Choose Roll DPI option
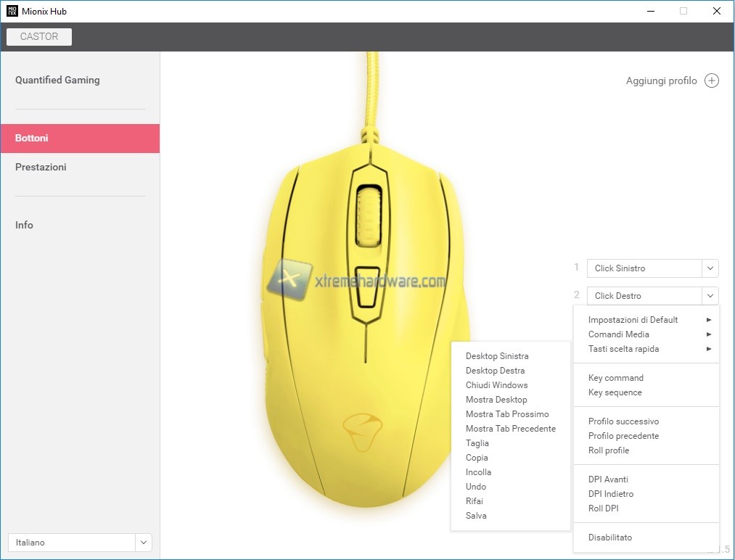 (x=603, y=508)
